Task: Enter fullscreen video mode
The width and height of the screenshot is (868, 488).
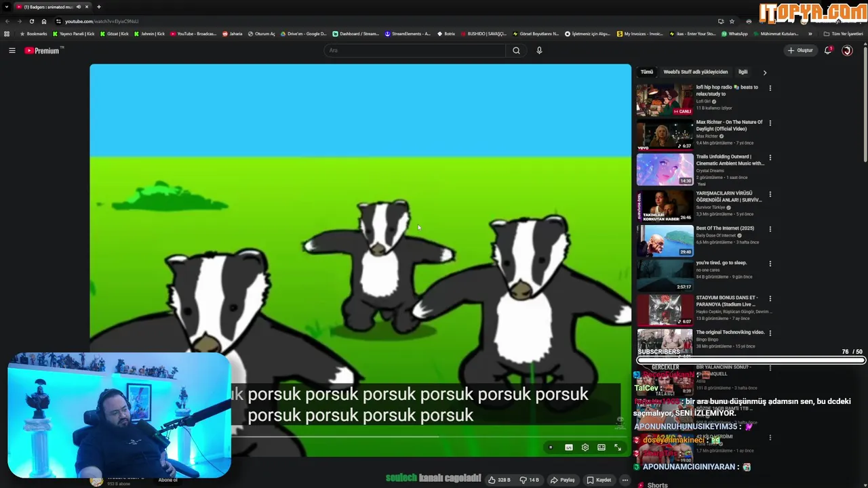Action: (x=618, y=447)
